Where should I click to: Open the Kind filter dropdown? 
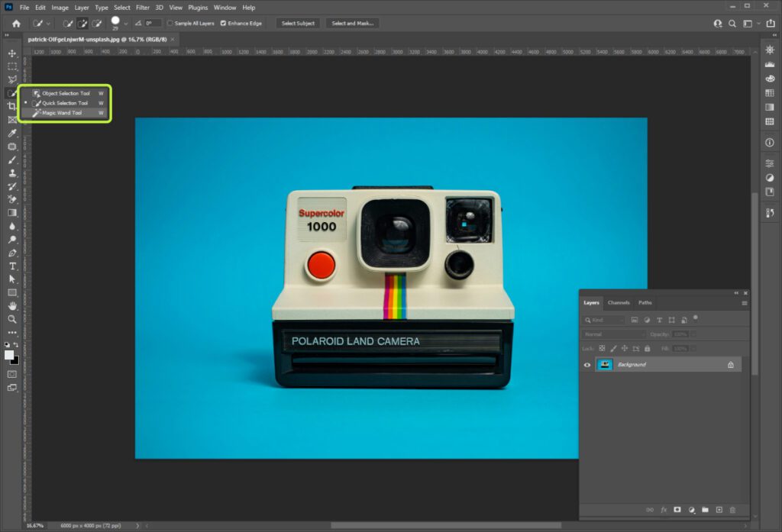604,320
